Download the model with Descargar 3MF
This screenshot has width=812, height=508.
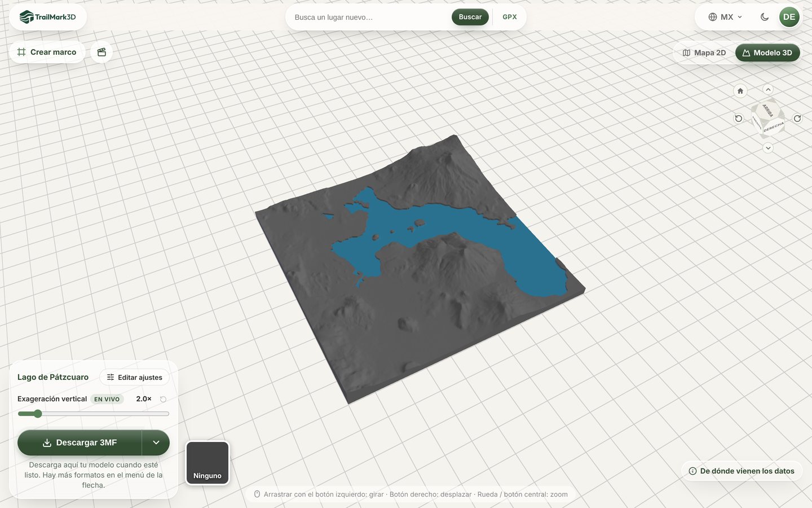80,443
